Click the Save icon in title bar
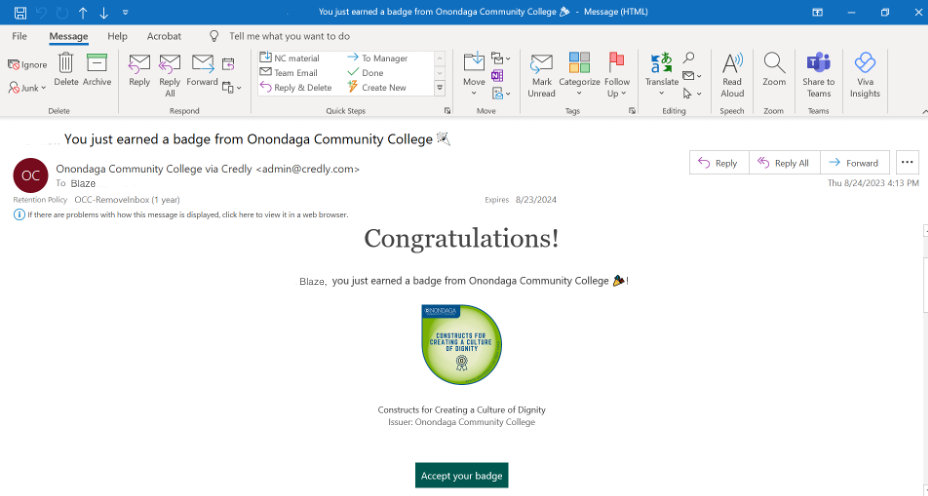Screen dimensions: 928x496 [20, 12]
